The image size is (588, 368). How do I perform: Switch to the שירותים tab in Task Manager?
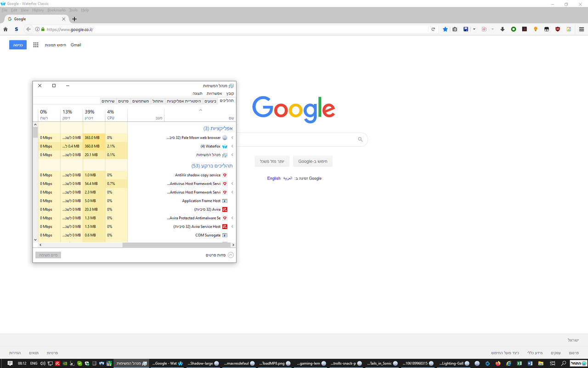108,101
